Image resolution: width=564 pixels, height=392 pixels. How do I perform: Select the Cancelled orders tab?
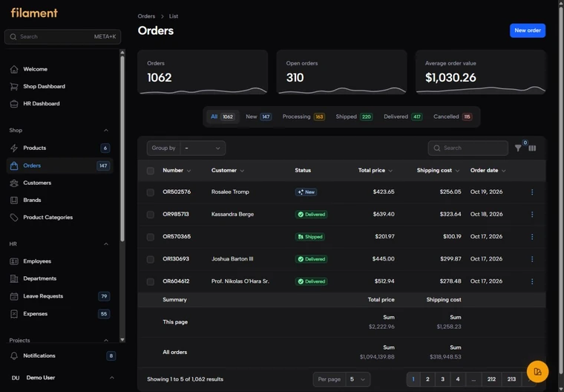pyautogui.click(x=453, y=117)
